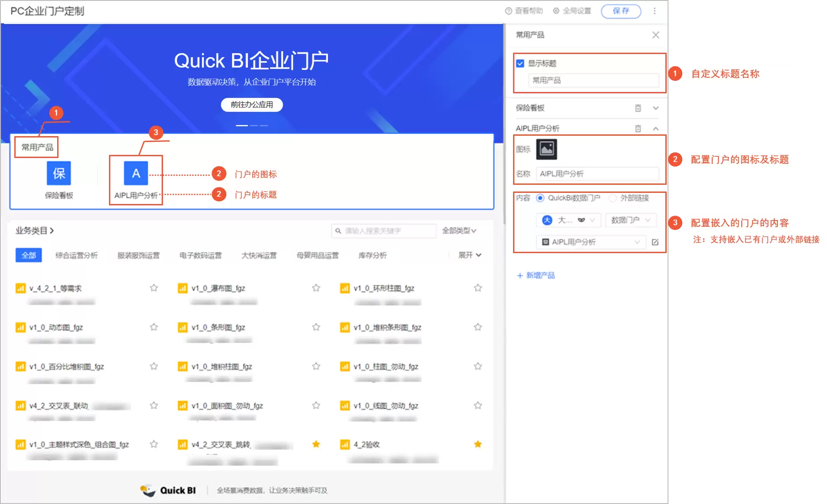Select the 外部链接 radio option
The image size is (827, 504).
(613, 198)
